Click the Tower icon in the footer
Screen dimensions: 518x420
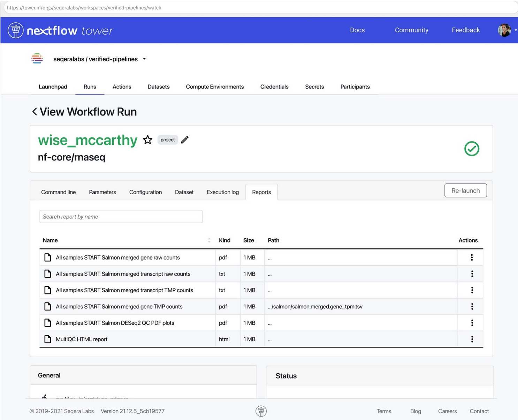pyautogui.click(x=261, y=411)
